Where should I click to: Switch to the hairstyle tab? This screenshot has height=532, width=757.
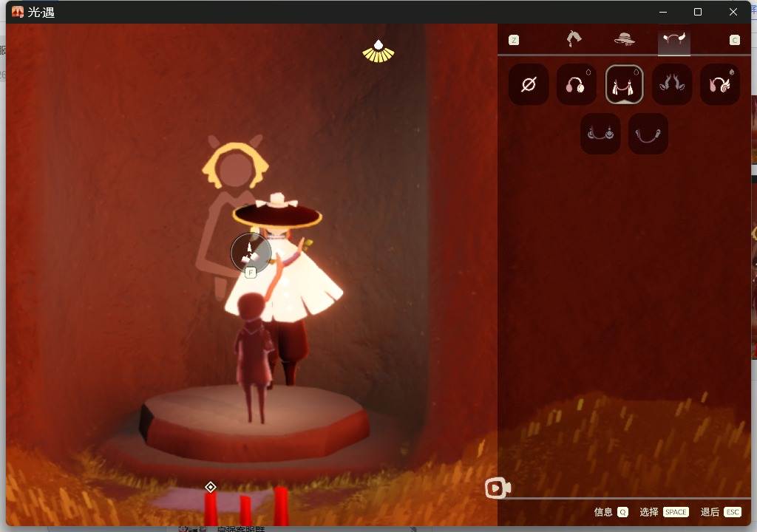point(574,39)
